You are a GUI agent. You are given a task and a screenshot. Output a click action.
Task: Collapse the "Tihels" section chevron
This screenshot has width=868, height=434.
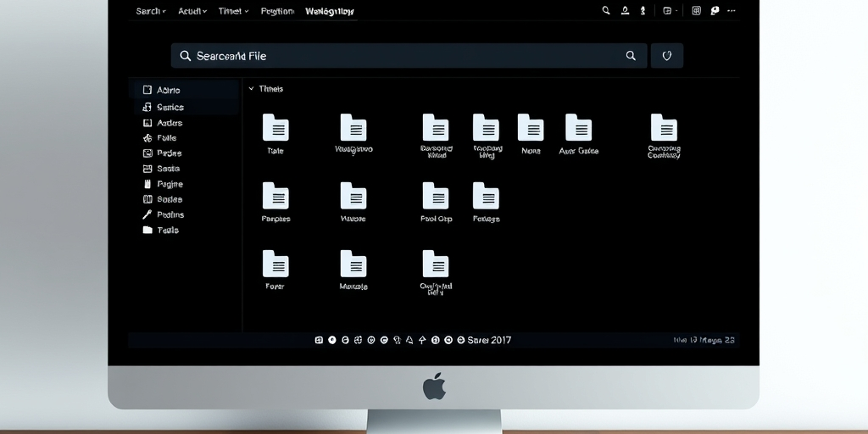click(251, 88)
